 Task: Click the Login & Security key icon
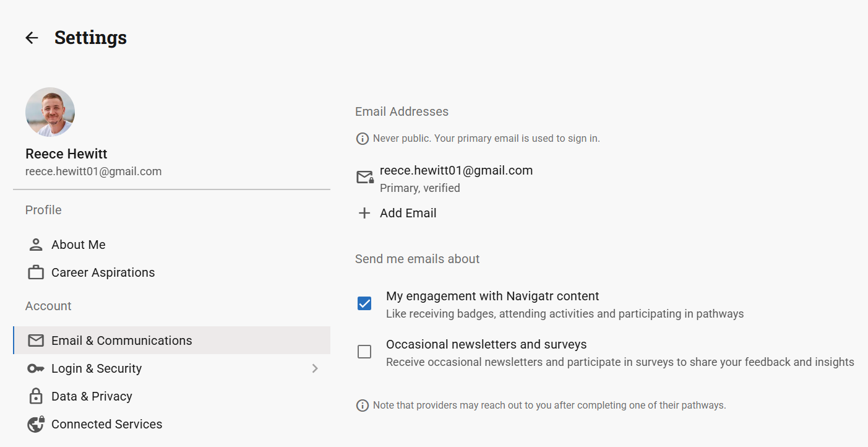[x=36, y=368]
